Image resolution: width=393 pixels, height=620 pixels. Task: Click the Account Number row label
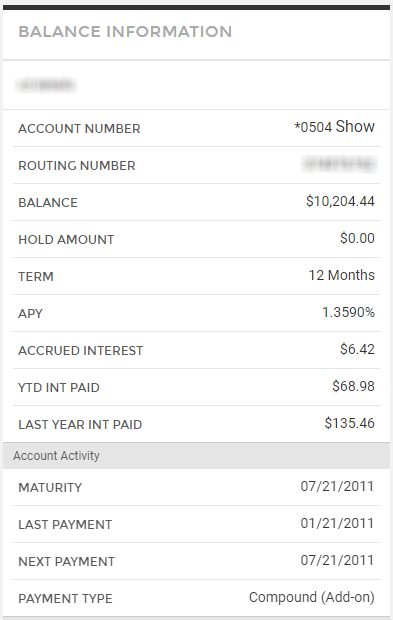tap(79, 129)
